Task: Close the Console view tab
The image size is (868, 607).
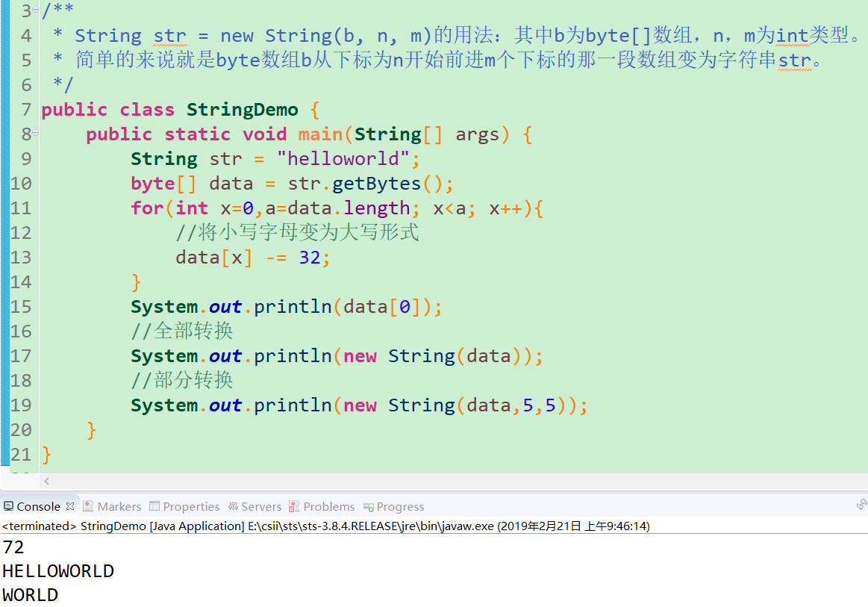Action: pos(69,505)
